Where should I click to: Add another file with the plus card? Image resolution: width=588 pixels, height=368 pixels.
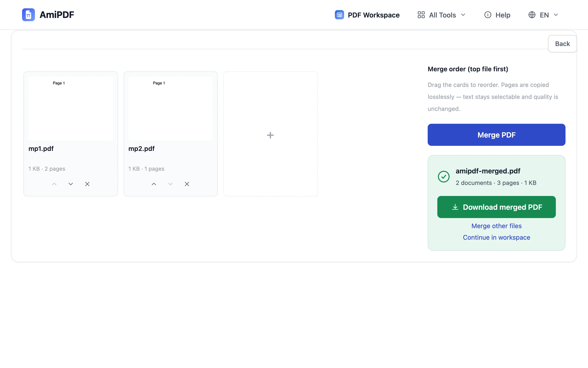tap(270, 134)
